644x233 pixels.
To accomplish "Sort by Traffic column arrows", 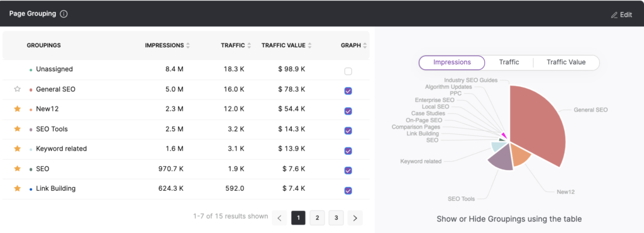I will pos(249,45).
